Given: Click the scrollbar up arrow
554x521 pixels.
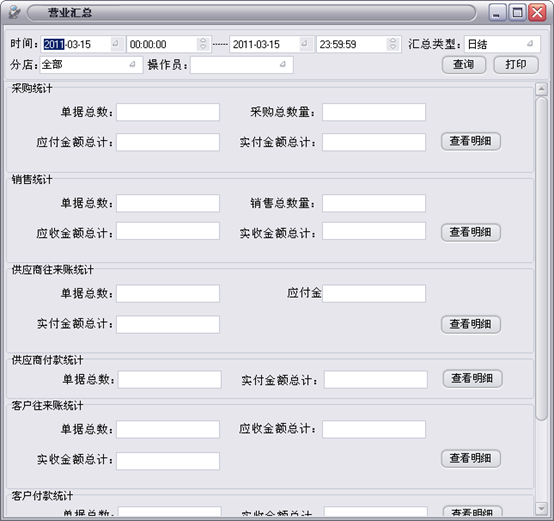Looking at the screenshot, I should point(541,89).
